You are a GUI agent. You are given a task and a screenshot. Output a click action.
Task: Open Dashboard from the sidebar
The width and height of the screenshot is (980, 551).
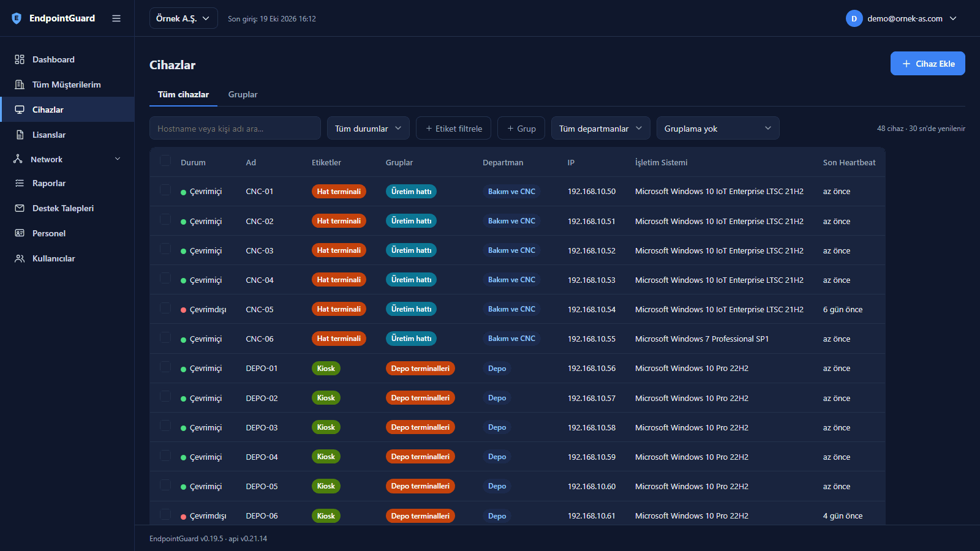67,59
